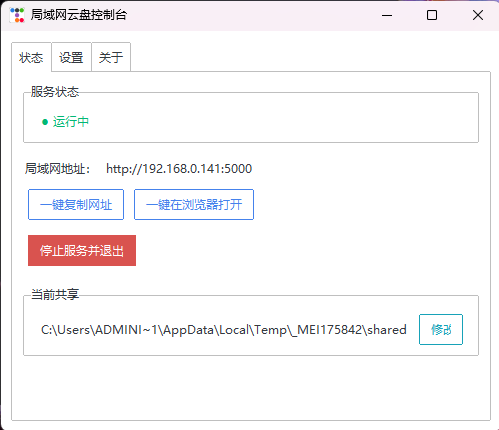Open the 设置 tab
The height and width of the screenshot is (430, 499).
(x=71, y=57)
